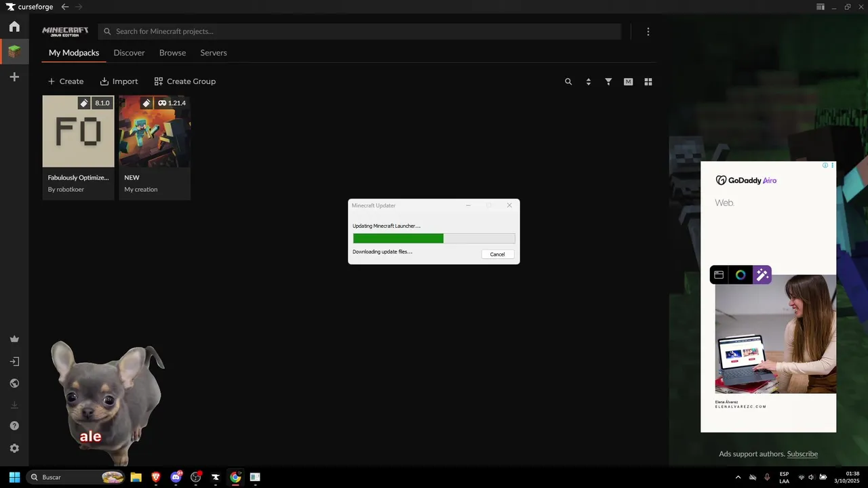Image resolution: width=868 pixels, height=488 pixels.
Task: Click 'My creation' text
Action: [x=141, y=190]
